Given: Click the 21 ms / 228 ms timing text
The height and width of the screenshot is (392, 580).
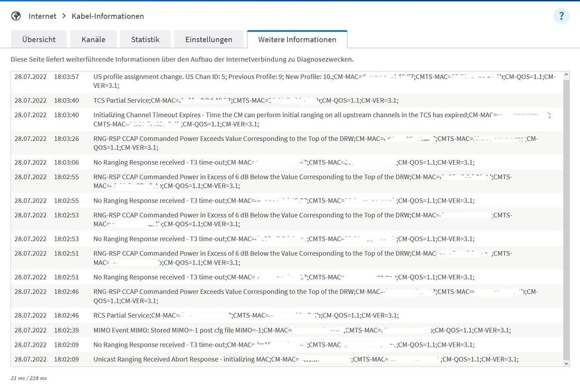Looking at the screenshot, I should tap(29, 378).
